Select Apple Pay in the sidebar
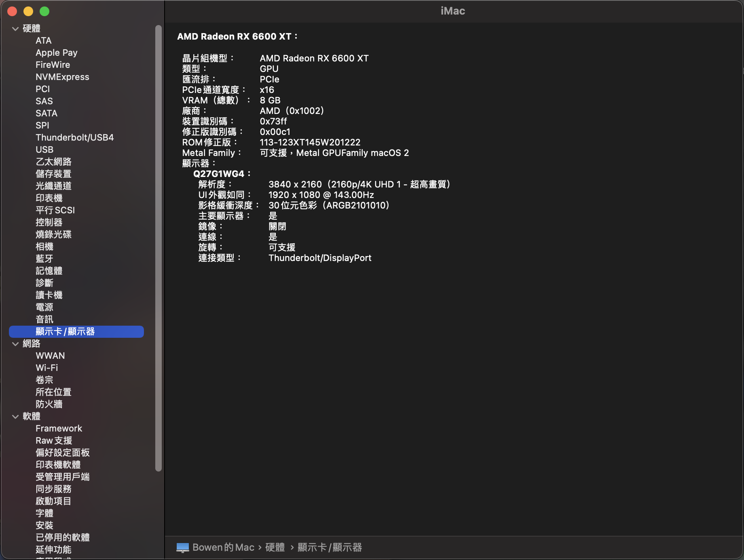Screen dimensions: 744x560 57,53
